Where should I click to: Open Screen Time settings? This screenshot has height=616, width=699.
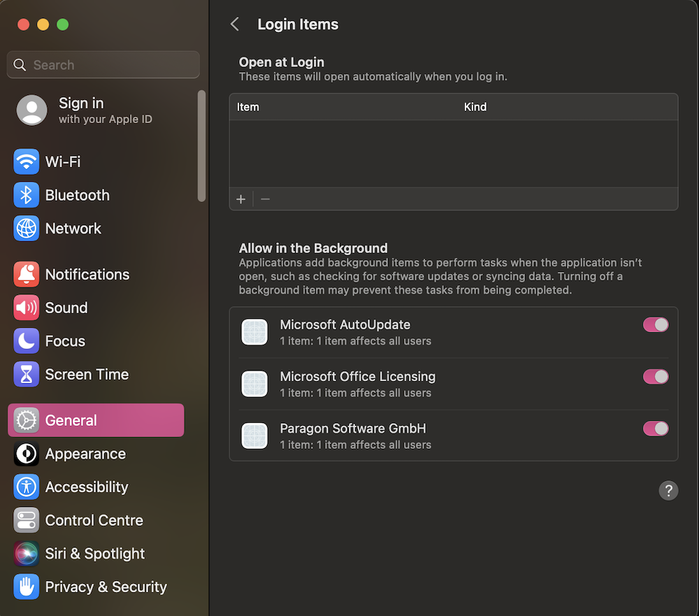96,374
